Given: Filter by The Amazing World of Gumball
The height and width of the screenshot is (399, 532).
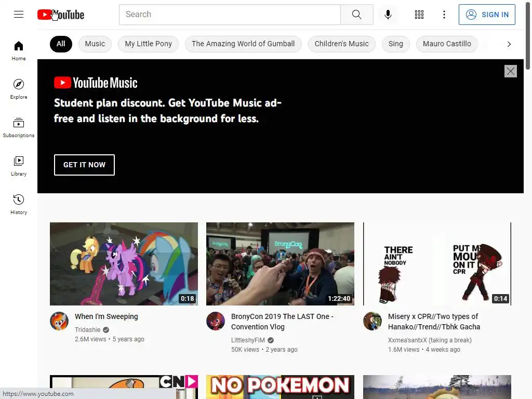Looking at the screenshot, I should pyautogui.click(x=243, y=44).
